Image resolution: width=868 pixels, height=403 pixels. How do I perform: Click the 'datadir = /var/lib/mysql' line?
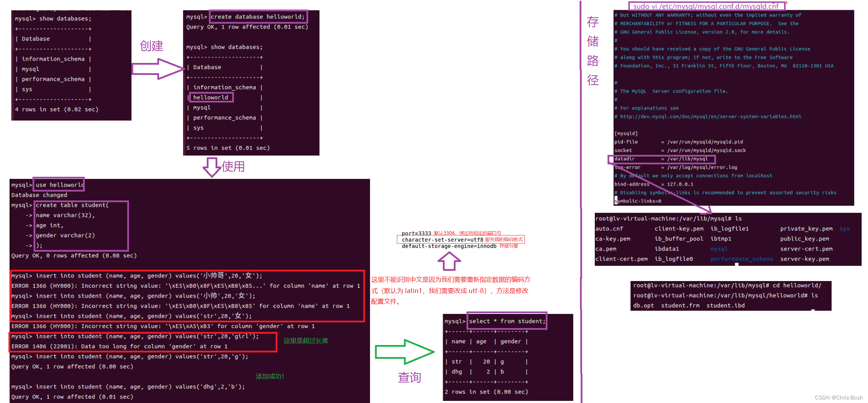661,159
